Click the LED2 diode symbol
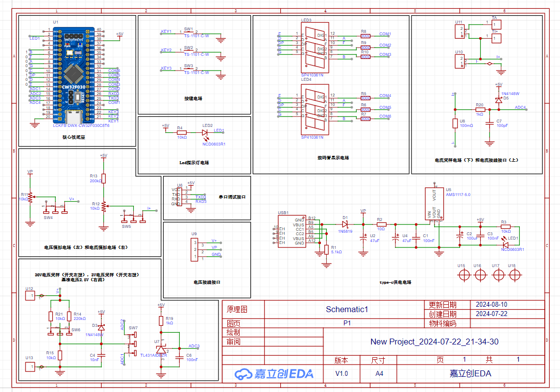The width and height of the screenshot is (560, 392). tap(205, 133)
